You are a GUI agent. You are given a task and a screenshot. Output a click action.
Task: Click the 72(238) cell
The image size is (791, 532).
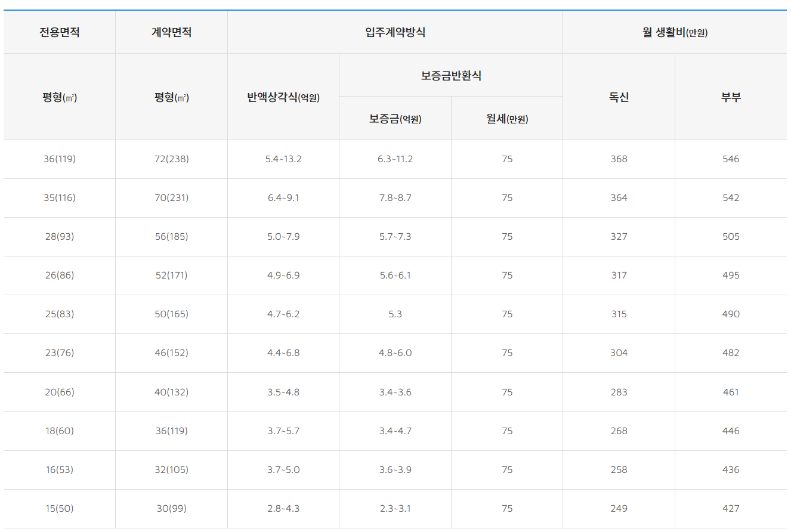pyautogui.click(x=171, y=159)
